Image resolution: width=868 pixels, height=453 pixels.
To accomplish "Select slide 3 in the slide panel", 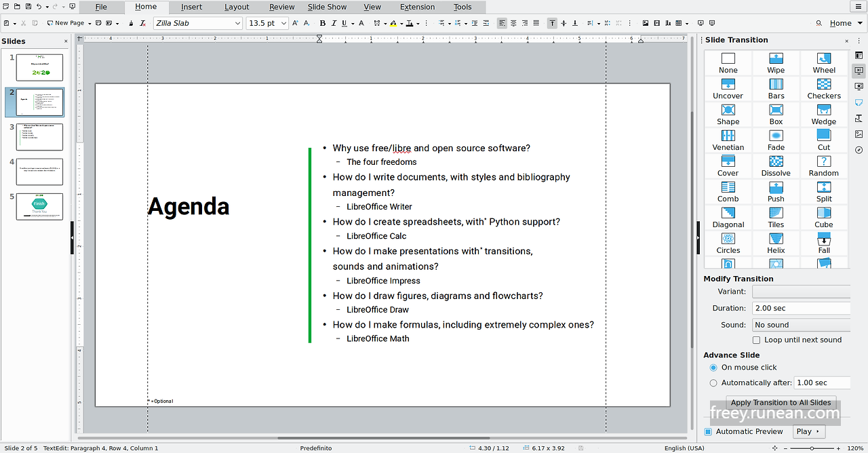I will click(39, 137).
